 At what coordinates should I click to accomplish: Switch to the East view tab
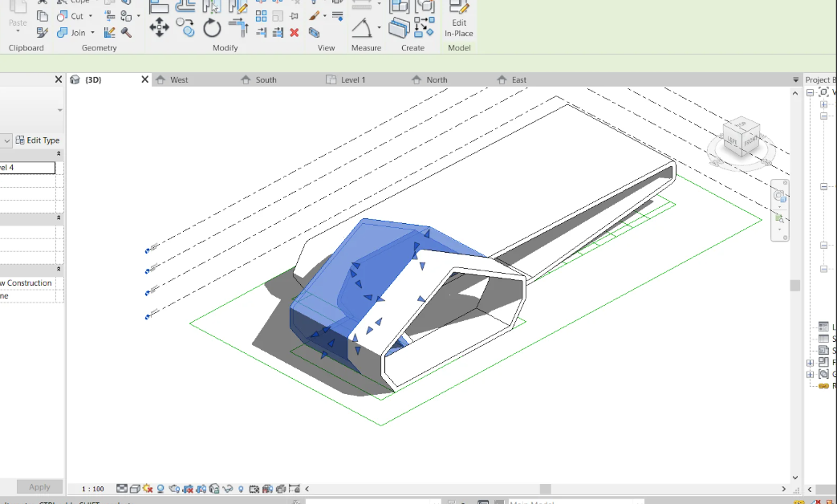519,79
